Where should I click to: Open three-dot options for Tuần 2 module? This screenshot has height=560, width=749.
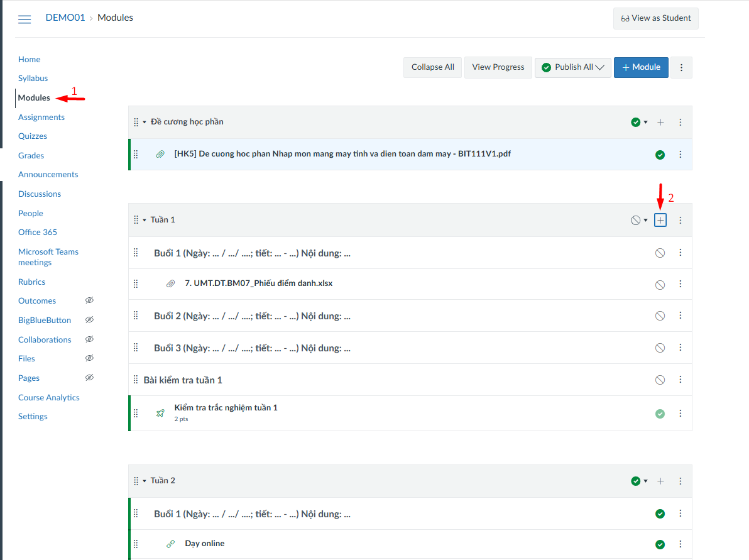pyautogui.click(x=681, y=481)
